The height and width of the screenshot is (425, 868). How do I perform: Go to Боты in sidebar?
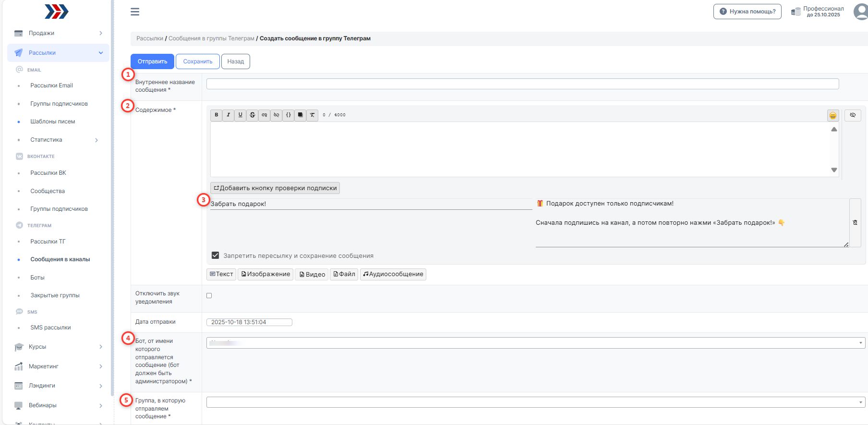coord(37,278)
